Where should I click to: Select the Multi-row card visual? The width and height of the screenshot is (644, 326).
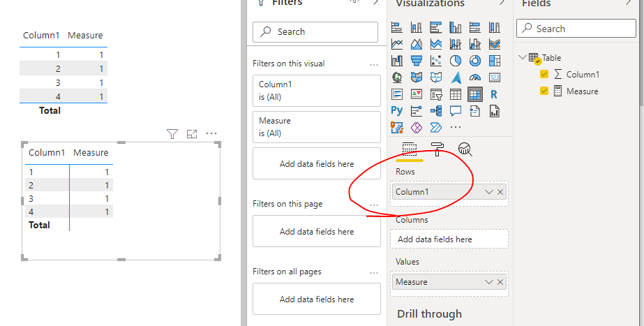[397, 94]
